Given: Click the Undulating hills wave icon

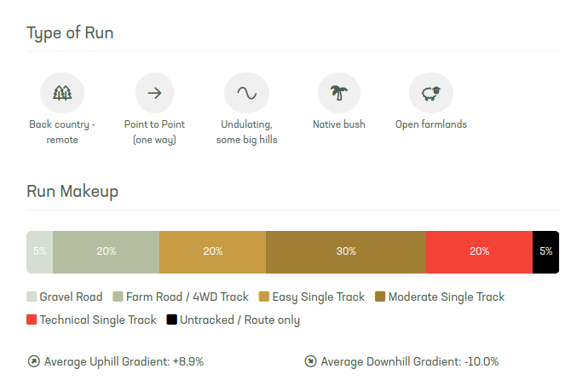Looking at the screenshot, I should click(x=247, y=93).
